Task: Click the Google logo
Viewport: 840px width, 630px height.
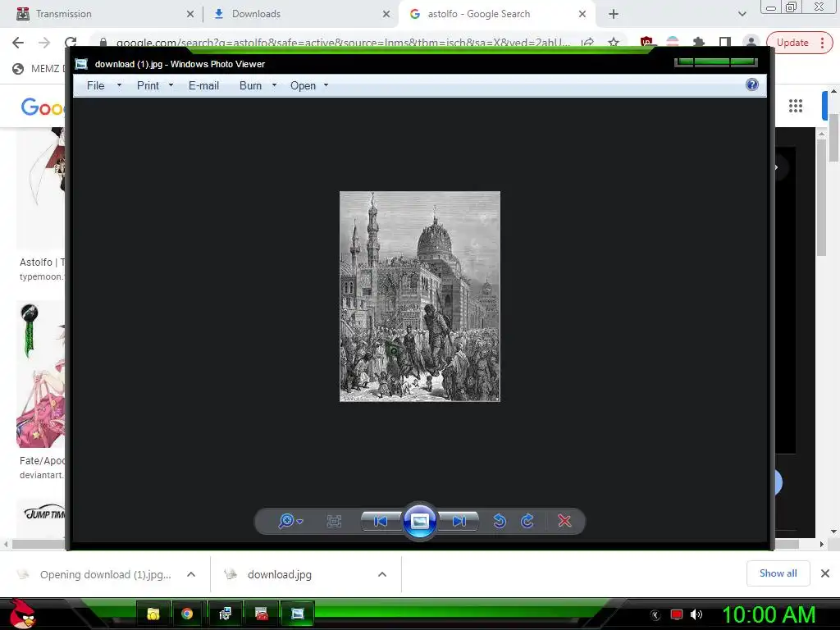Action: 43,107
